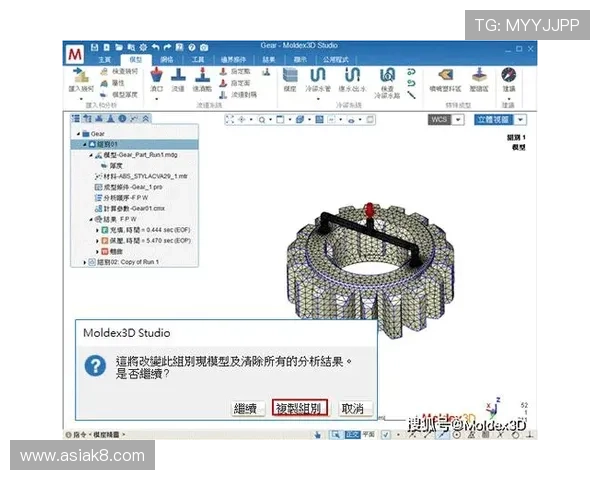Click the zoom magnifier icon in view toolbar
The width and height of the screenshot is (600, 480).
click(x=262, y=120)
